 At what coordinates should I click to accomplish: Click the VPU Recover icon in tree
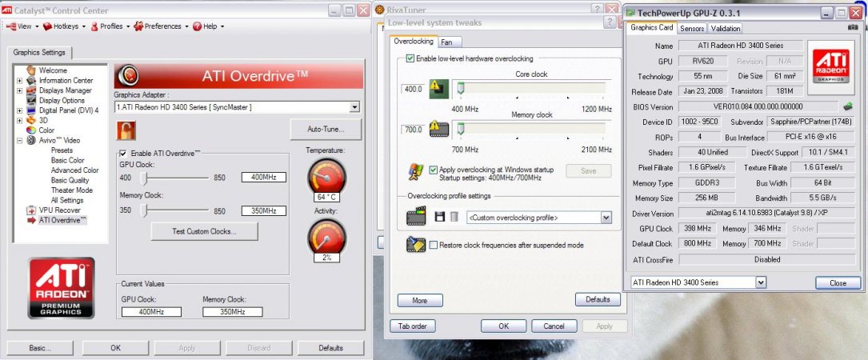click(x=31, y=210)
